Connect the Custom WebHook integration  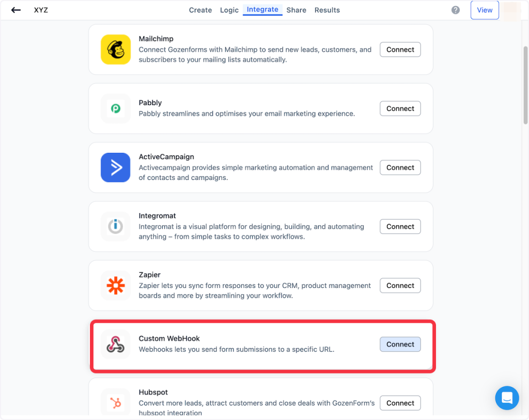400,344
